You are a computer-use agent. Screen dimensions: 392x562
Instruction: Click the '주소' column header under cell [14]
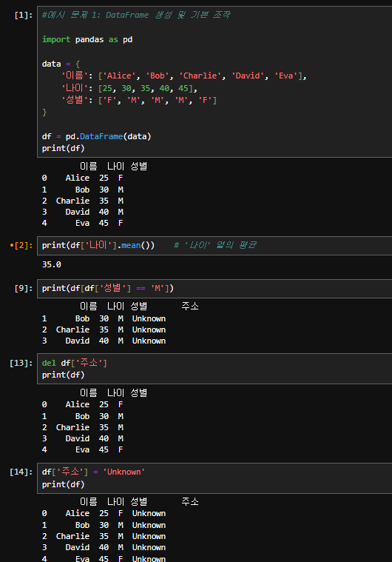[190, 502]
